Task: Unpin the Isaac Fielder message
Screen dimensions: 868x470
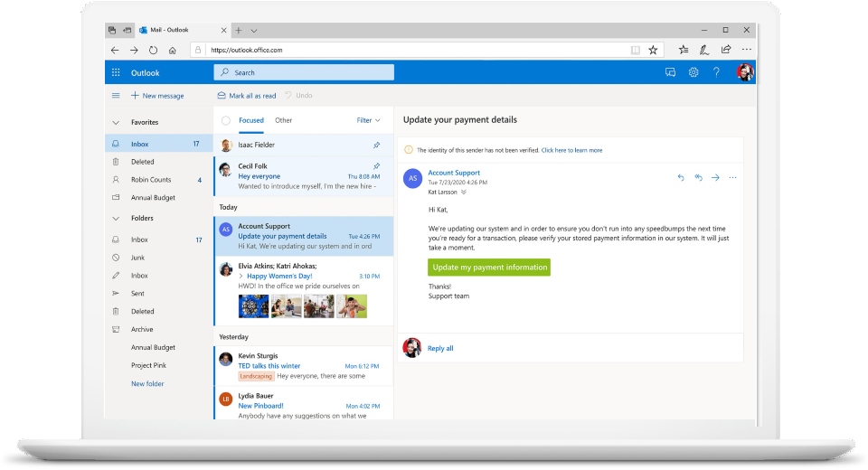Action: (x=376, y=145)
